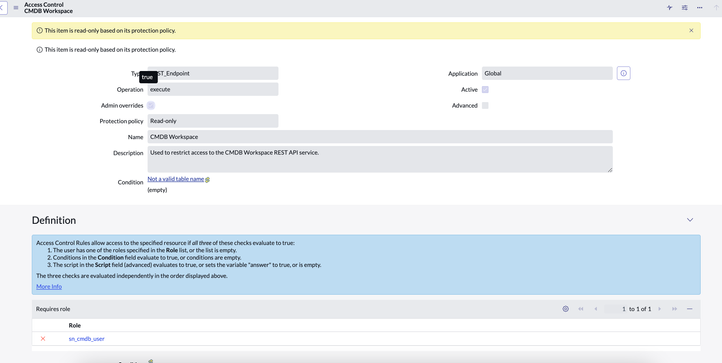Go to previous page of Requires role list
Viewport: 722px width, 363px height.
coord(596,309)
